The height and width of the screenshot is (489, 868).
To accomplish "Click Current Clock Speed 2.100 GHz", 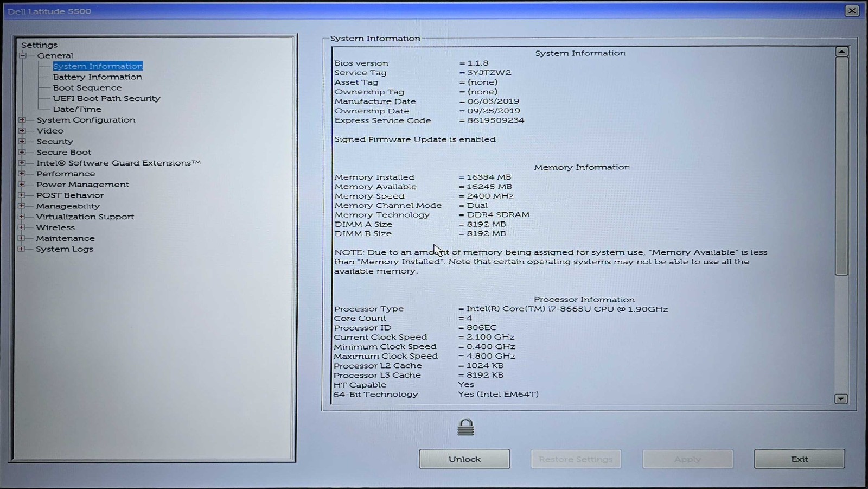I will [490, 337].
